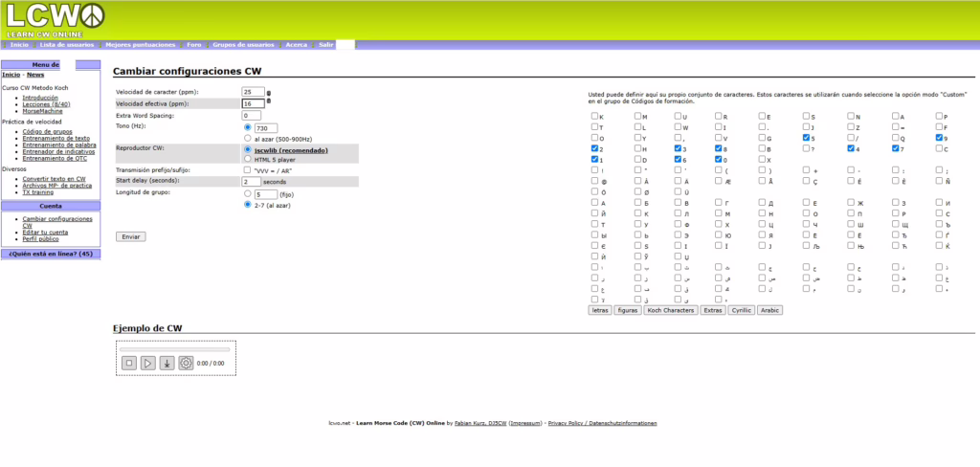This screenshot has height=467, width=980.
Task: Check the Cyrillic Я checkbox
Action: (x=763, y=234)
